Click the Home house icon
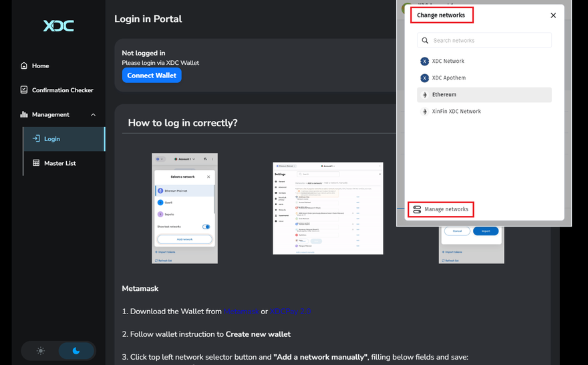The width and height of the screenshot is (588, 365). [x=24, y=66]
